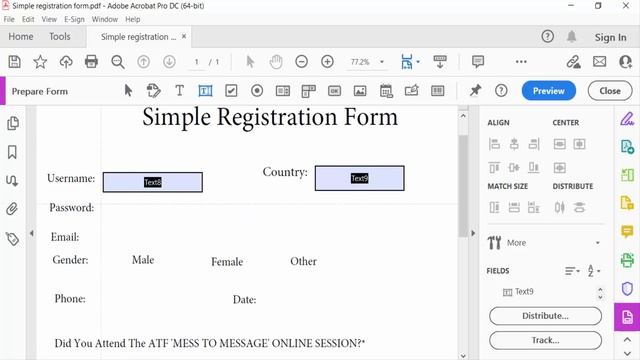The height and width of the screenshot is (360, 640).
Task: Open page thumbnails panel
Action: pyautogui.click(x=13, y=123)
